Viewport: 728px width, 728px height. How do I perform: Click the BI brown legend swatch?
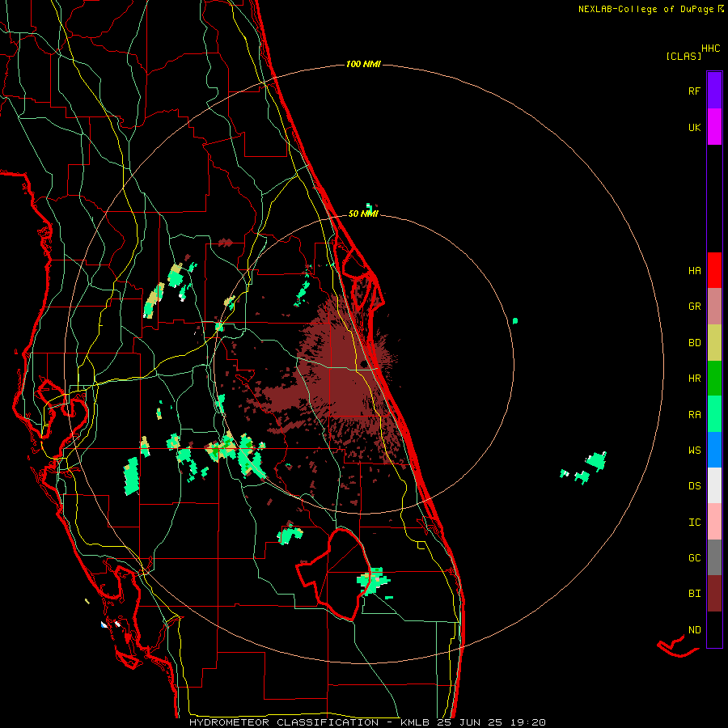click(714, 594)
